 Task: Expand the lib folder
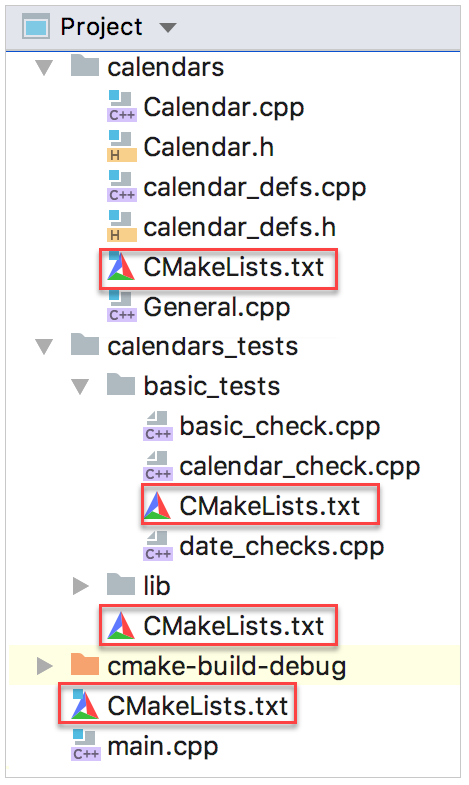[81, 586]
